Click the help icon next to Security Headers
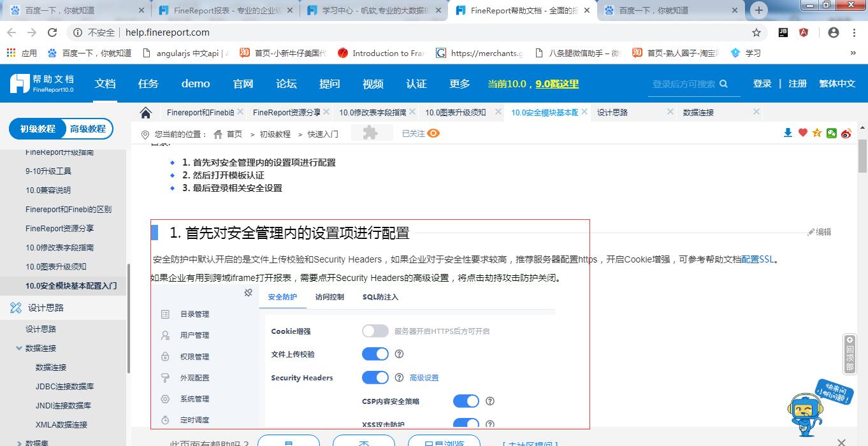 click(x=399, y=377)
